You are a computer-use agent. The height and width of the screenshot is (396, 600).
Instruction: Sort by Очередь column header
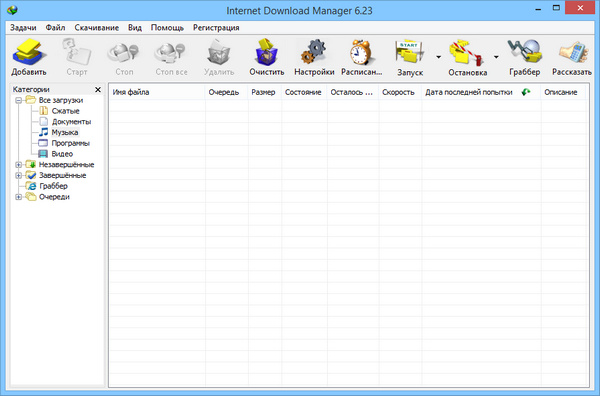(227, 92)
